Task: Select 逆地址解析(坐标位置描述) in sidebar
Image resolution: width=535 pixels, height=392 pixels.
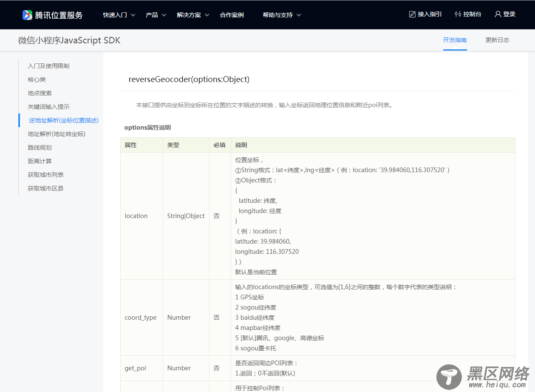Action: (x=64, y=120)
